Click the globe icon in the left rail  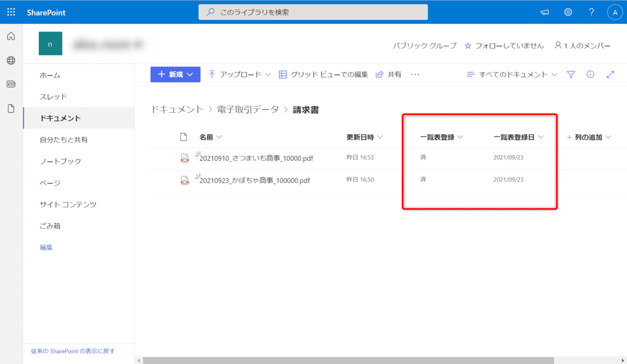[x=10, y=60]
